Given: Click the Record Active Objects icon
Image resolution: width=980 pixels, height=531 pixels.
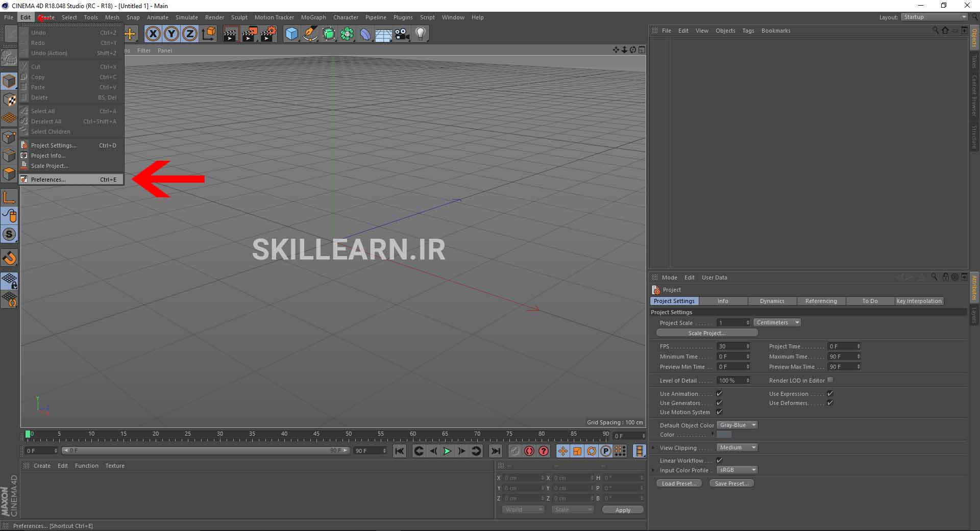Looking at the screenshot, I should tap(514, 451).
